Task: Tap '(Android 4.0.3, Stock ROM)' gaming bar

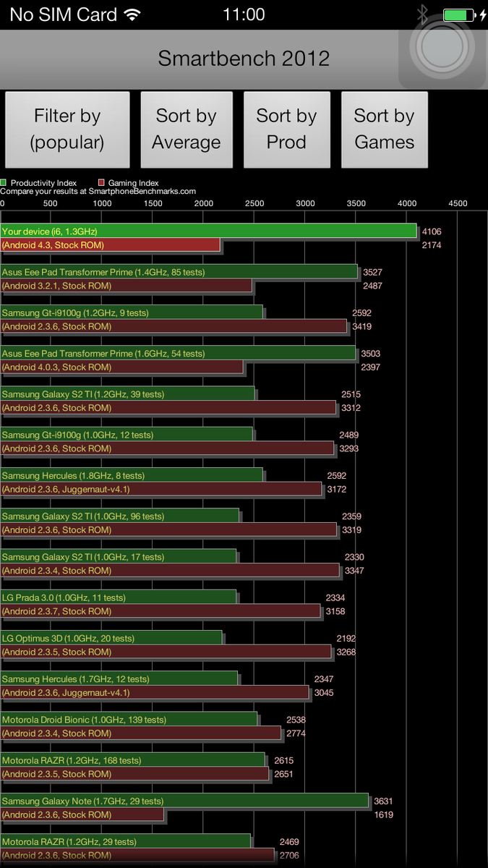Action: point(121,367)
